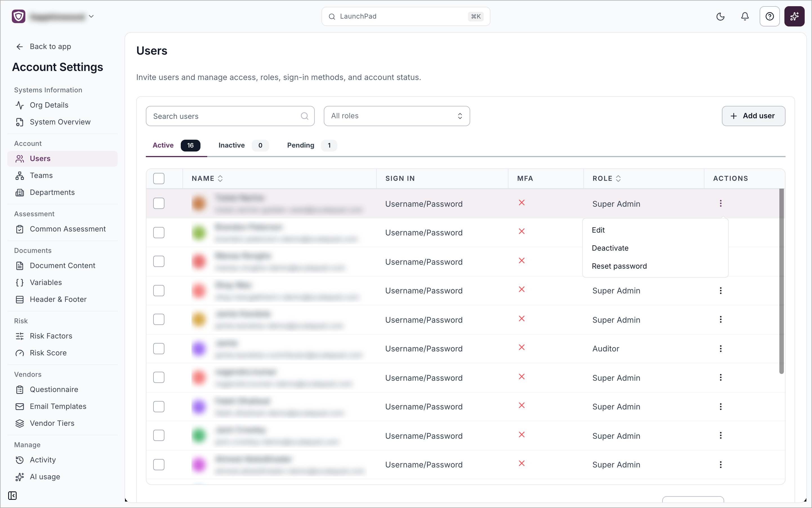Screen dimensions: 812x508
Task: Open Document Content settings
Action: point(63,266)
